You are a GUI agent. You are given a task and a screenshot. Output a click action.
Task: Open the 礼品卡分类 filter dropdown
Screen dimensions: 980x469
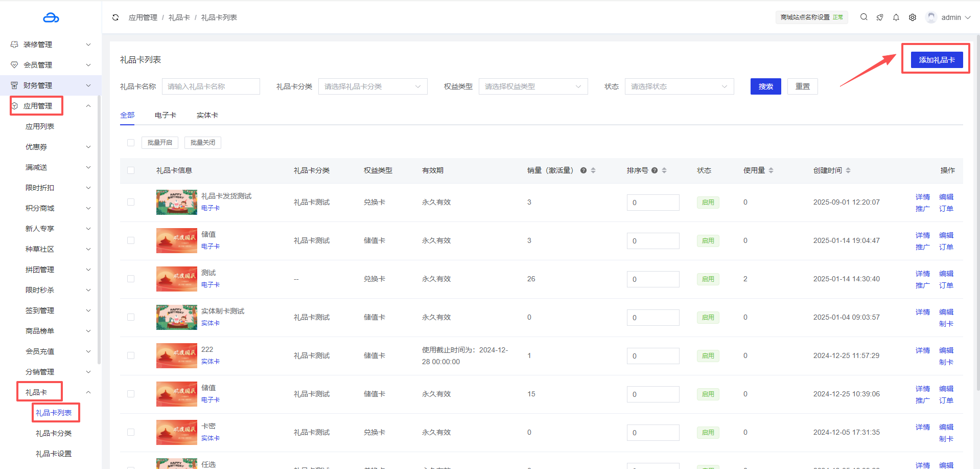[x=372, y=86]
